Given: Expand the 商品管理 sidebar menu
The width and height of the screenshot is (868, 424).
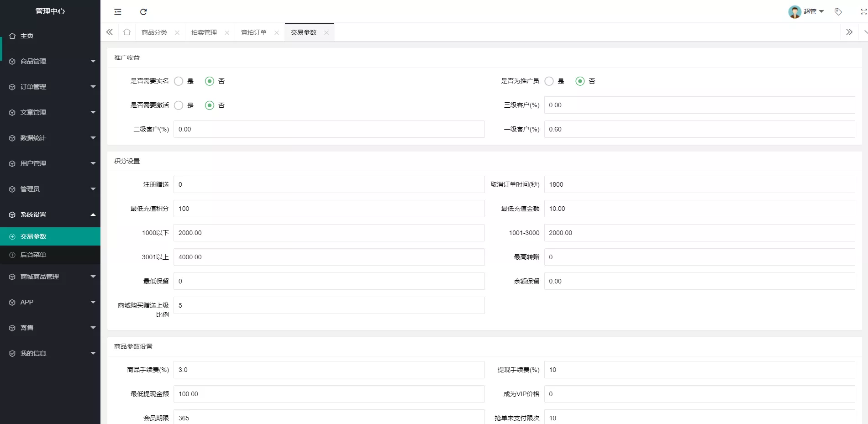Looking at the screenshot, I should (50, 61).
